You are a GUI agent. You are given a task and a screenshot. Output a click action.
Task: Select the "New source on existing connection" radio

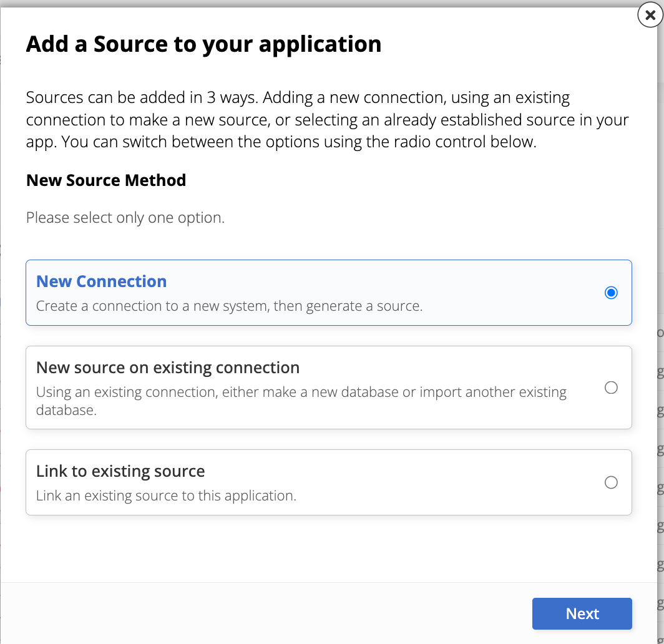coord(611,388)
